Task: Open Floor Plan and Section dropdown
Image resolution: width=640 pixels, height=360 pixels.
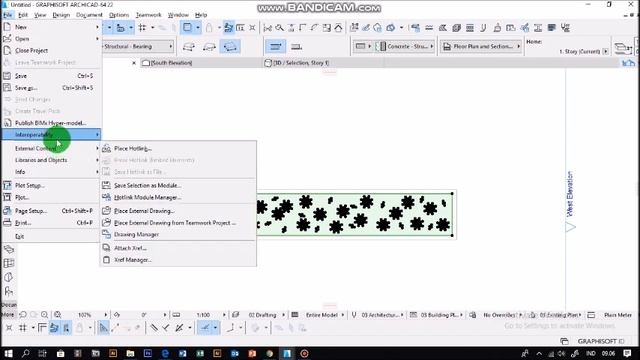Action: [x=481, y=47]
